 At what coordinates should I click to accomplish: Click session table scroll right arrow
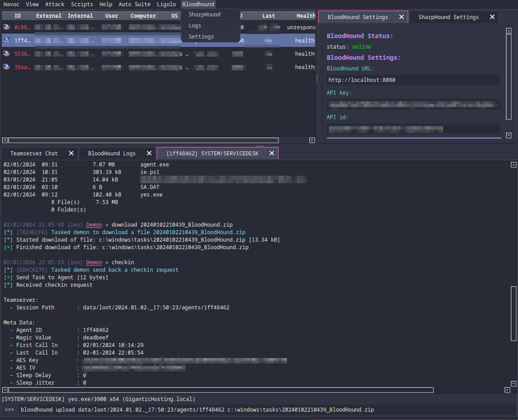(312, 140)
